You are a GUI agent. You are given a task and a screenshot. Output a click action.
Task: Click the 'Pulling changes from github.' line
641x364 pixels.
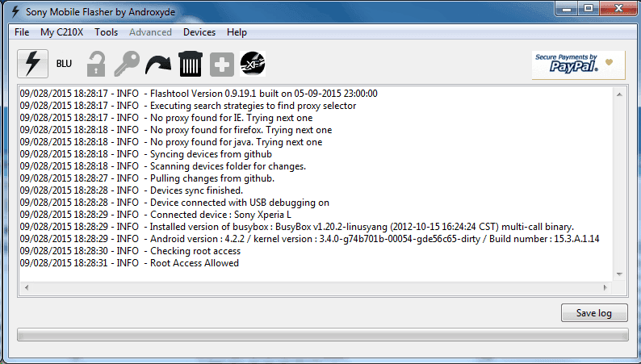[147, 178]
